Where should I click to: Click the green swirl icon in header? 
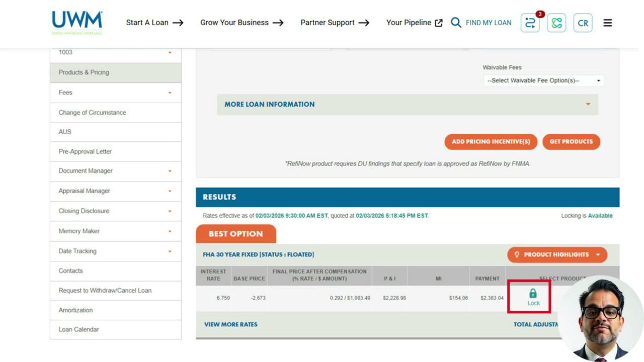point(556,23)
